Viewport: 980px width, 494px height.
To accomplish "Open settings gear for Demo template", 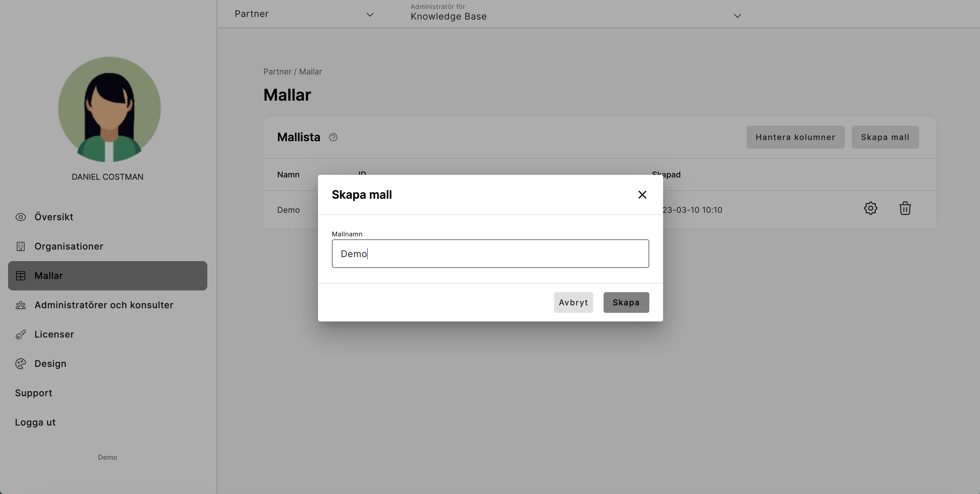I will [870, 208].
